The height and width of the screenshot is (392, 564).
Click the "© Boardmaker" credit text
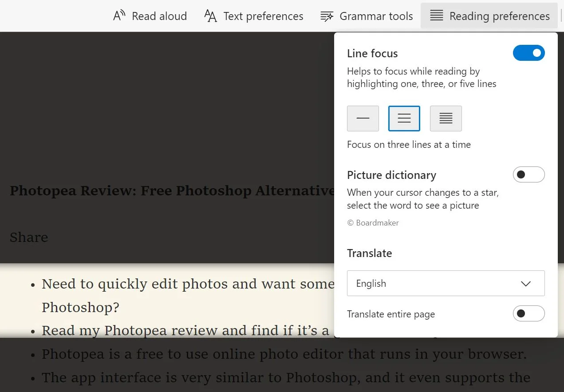click(x=373, y=223)
